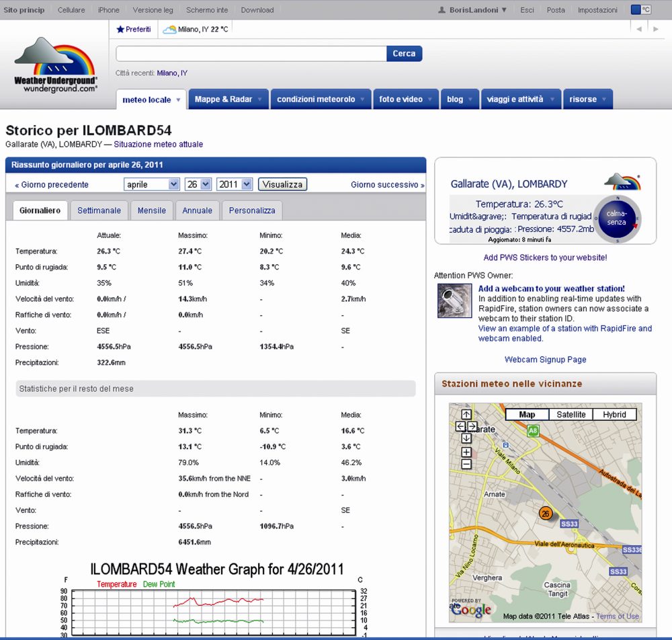Select the Settimanale tab
The image size is (672, 640).
(99, 210)
